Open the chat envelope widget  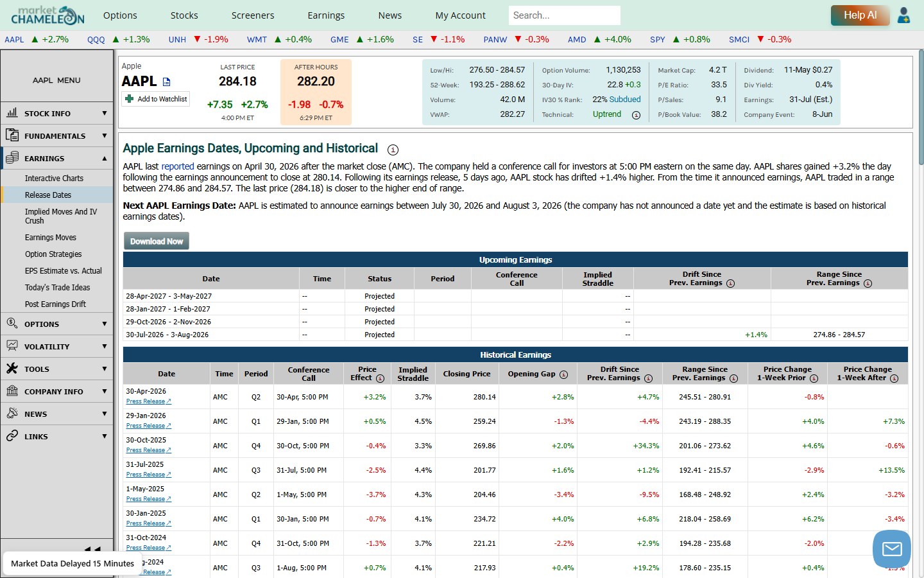coord(892,548)
